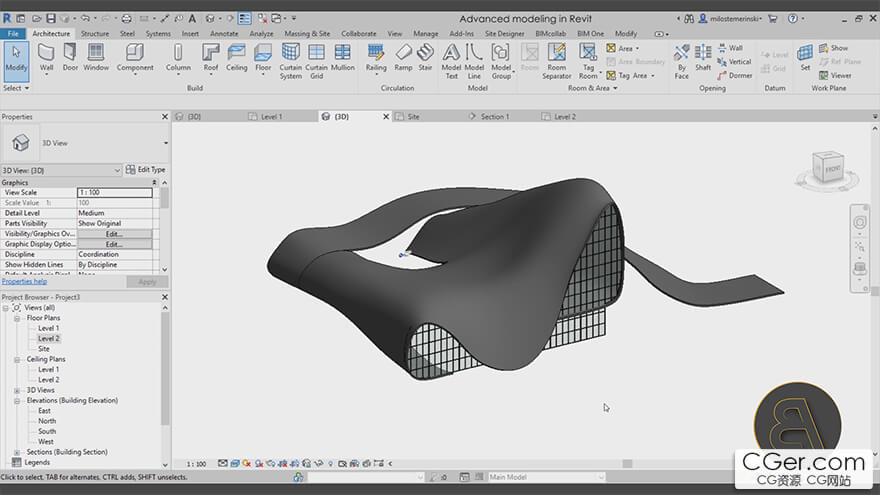Select the Curtain Grid tool
880x495 pixels.
pyautogui.click(x=316, y=61)
